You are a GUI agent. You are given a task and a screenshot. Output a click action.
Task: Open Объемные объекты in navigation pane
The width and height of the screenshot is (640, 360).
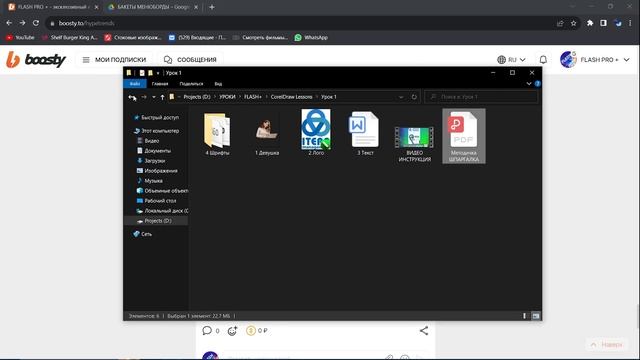coord(162,191)
